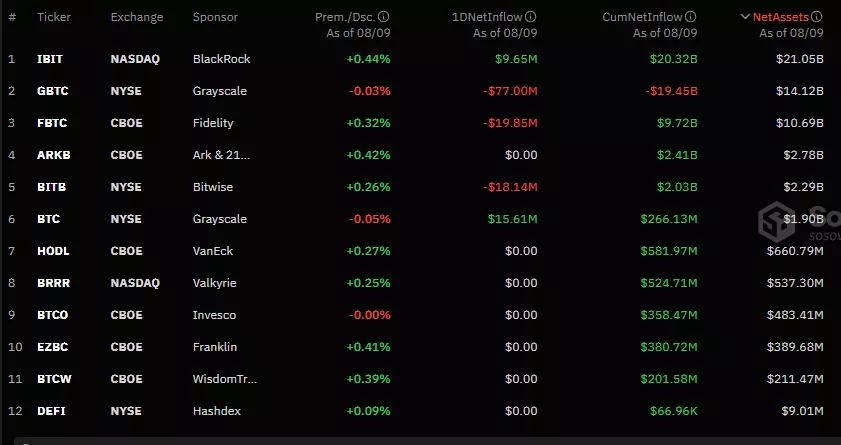Screen dimensions: 841x445
Task: Select the BRRR Valkyrie ticker
Action: 52,283
